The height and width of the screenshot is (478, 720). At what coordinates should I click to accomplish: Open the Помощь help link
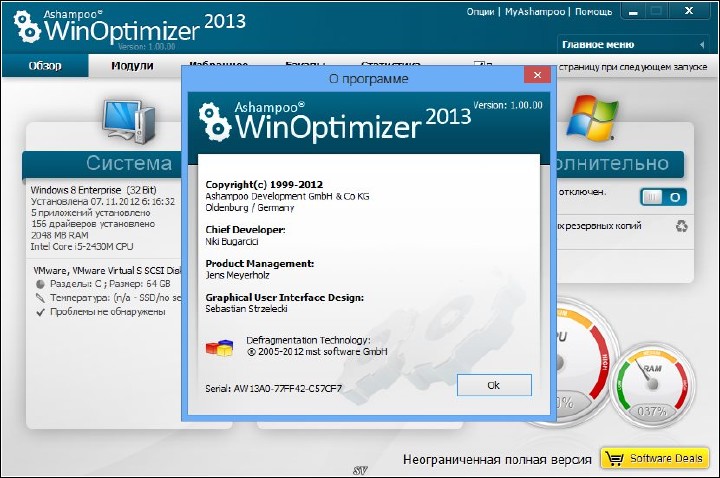tap(594, 12)
